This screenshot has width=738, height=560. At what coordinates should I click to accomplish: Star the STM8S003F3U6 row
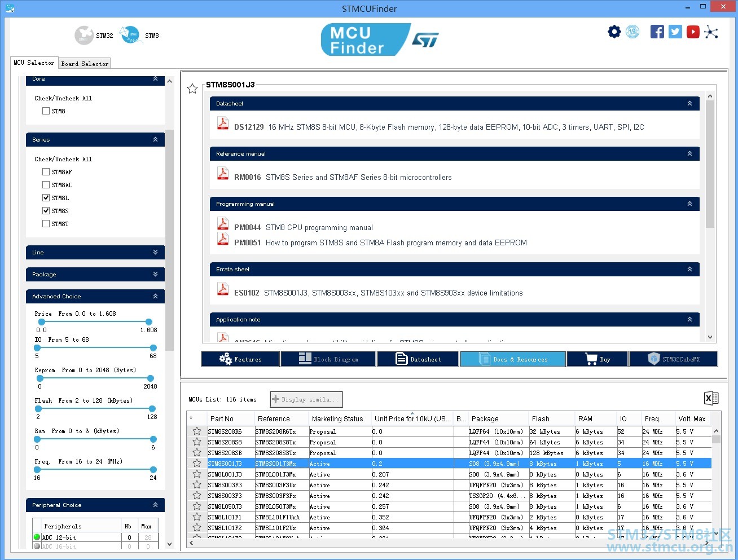[197, 485]
